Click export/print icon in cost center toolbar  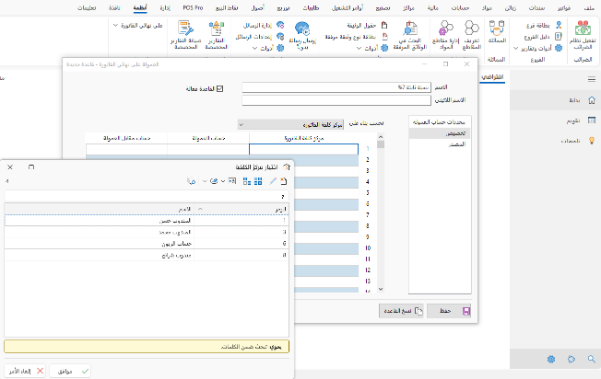[214, 181]
